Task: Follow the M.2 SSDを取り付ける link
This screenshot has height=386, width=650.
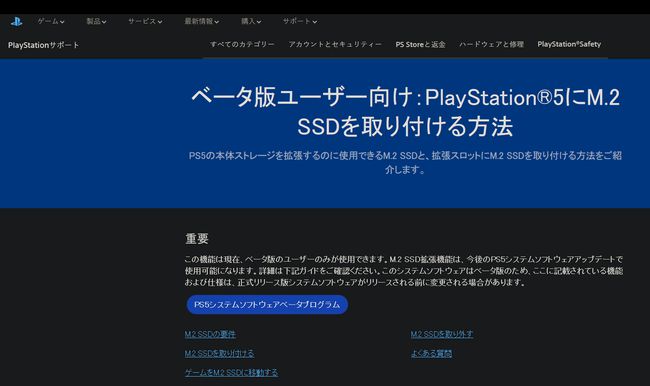Action: click(x=219, y=353)
